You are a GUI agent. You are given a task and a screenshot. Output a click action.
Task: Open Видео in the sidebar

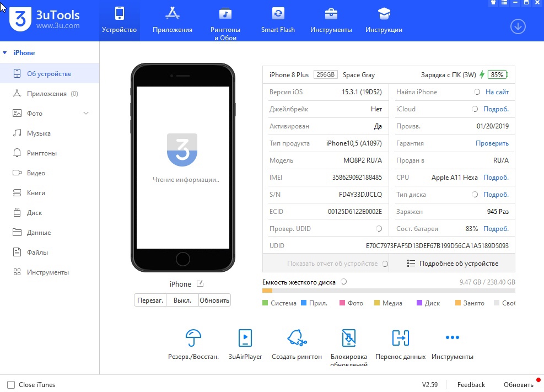tap(50, 173)
